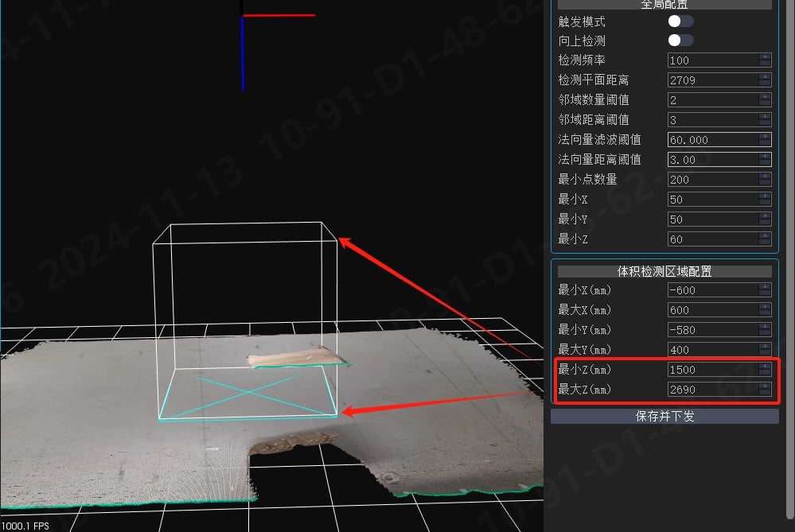
Task: Click the 最小Y(mm) field showing -580
Action: [719, 330]
